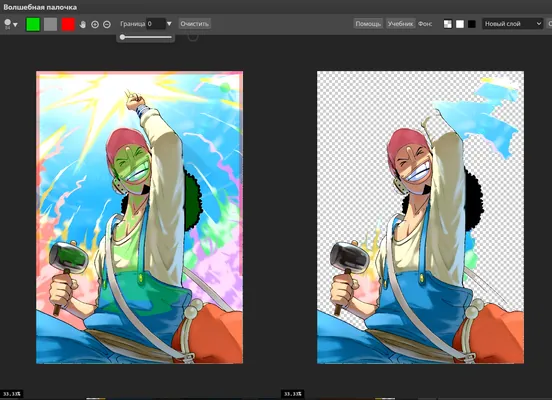Screen dimensions: 552x400
Task: Open the Помощь button
Action: pyautogui.click(x=368, y=24)
